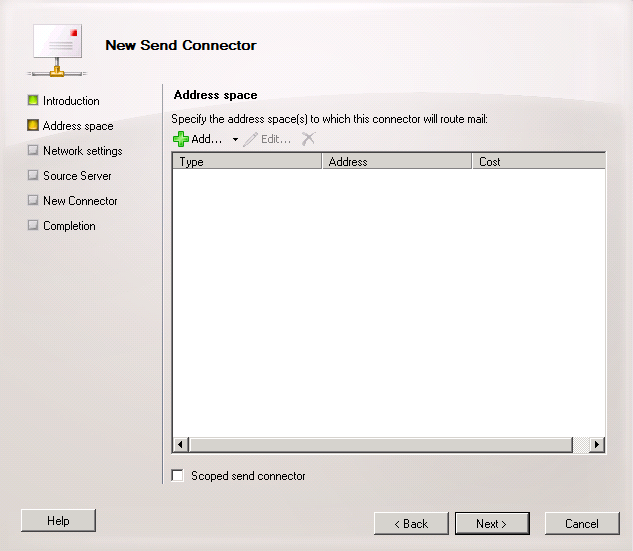Click the New Send Connector mail icon

(57, 50)
